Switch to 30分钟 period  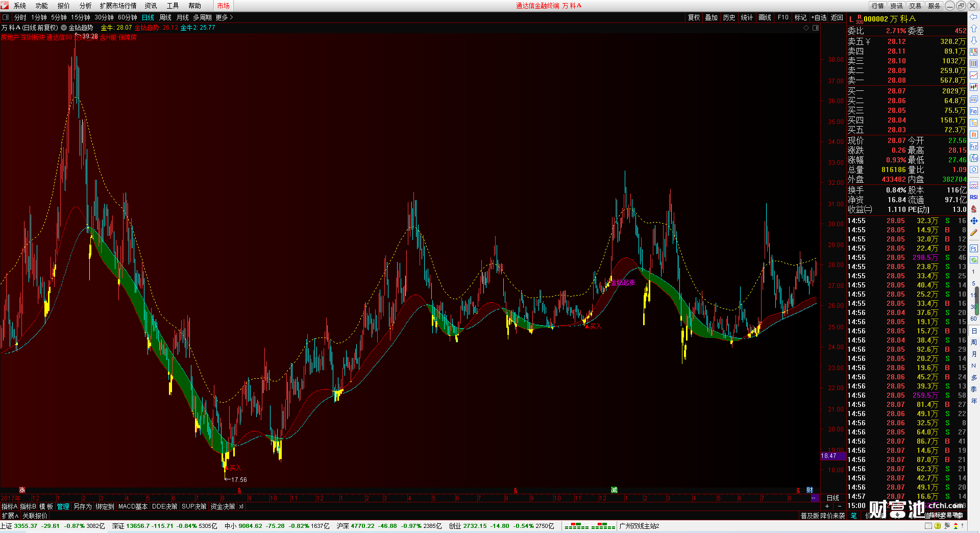(104, 17)
